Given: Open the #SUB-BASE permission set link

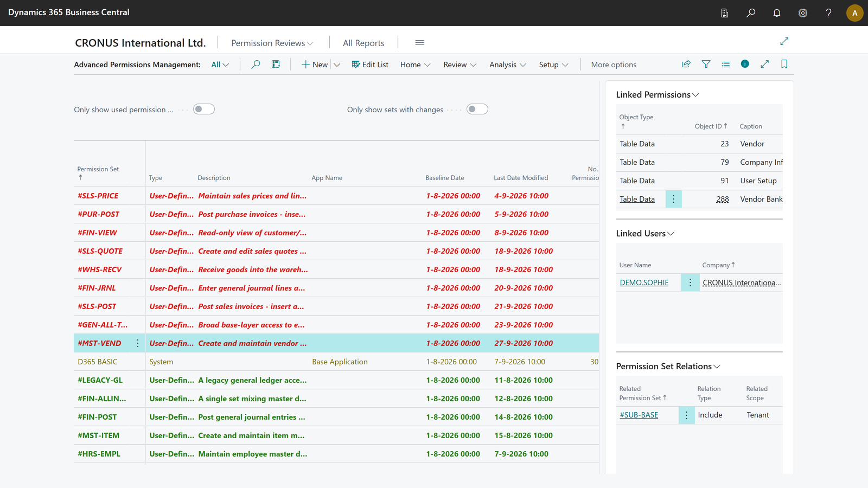Looking at the screenshot, I should click(x=639, y=415).
